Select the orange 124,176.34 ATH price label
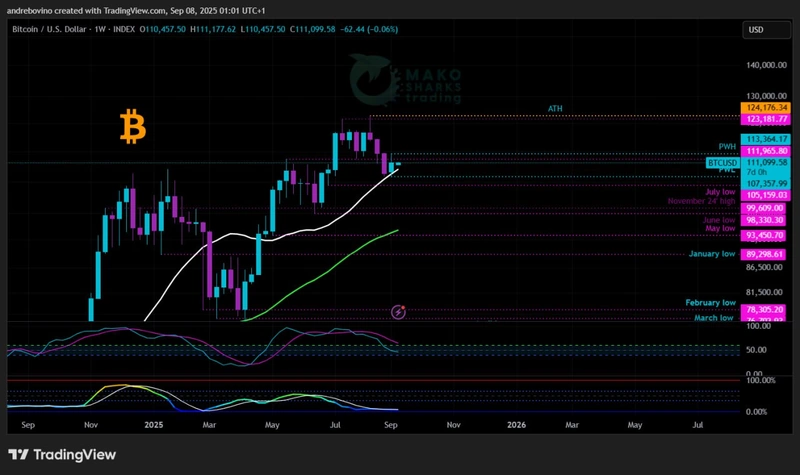This screenshot has height=475, width=800. click(765, 107)
